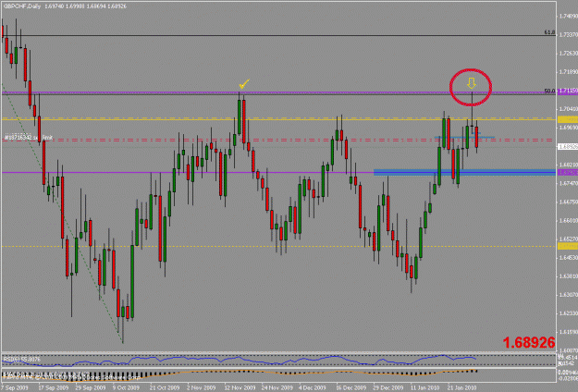Click the lower purple price tag on the axis

point(568,172)
